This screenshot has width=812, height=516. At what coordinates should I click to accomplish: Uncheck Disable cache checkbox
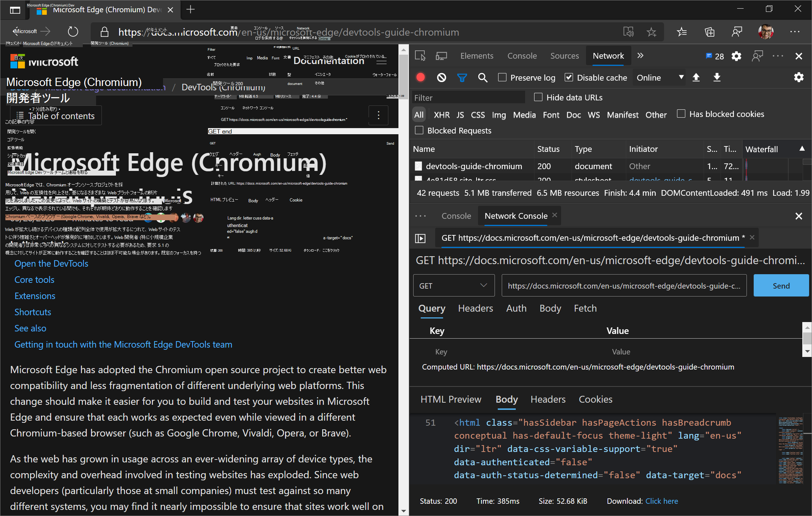pyautogui.click(x=569, y=77)
